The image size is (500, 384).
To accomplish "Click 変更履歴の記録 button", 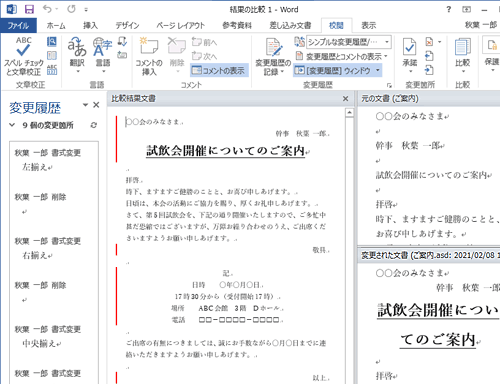I will click(273, 56).
